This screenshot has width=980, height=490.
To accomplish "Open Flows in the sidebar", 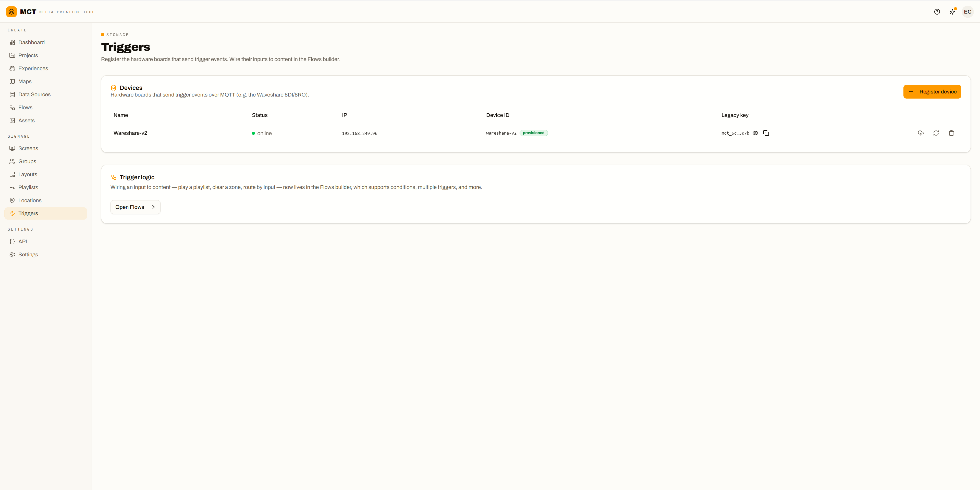I will click(x=46, y=107).
